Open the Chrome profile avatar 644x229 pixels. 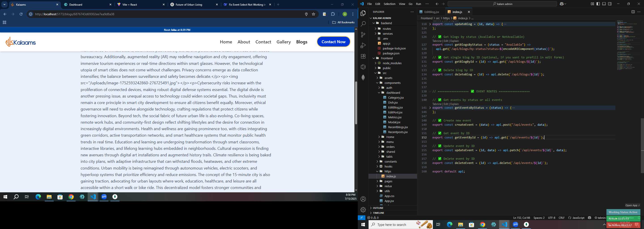tap(345, 14)
